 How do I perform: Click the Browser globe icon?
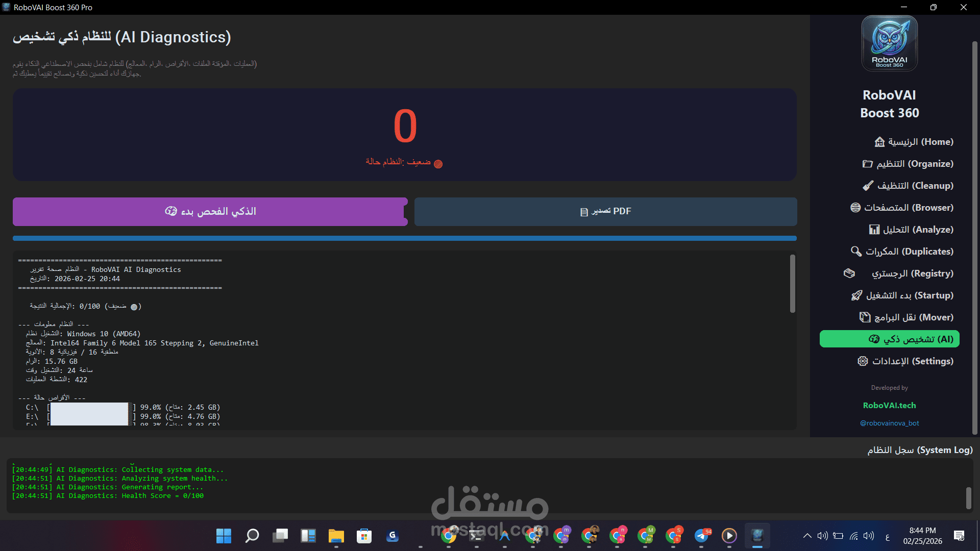click(855, 208)
